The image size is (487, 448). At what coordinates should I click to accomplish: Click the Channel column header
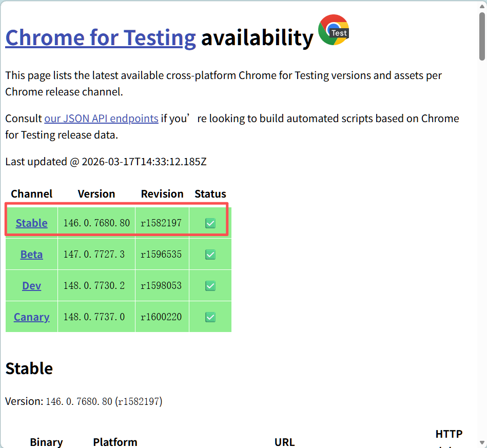32,194
